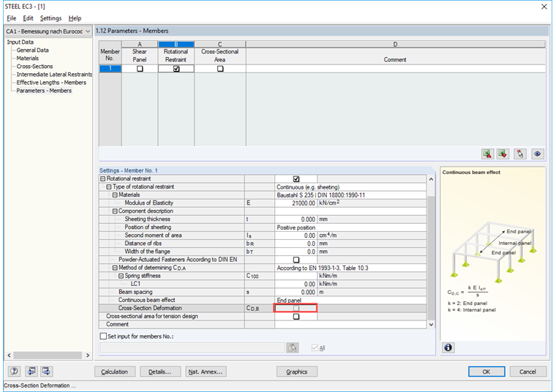Click the LC1 spring stiffness value
Screen dimensions: 556x392
[296, 284]
